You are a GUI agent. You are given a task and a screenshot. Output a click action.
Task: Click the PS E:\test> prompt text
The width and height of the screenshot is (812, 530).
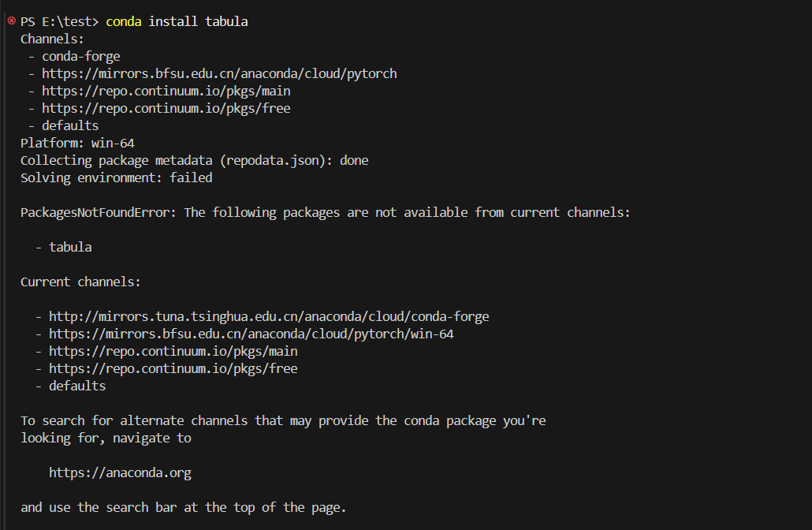[60, 21]
